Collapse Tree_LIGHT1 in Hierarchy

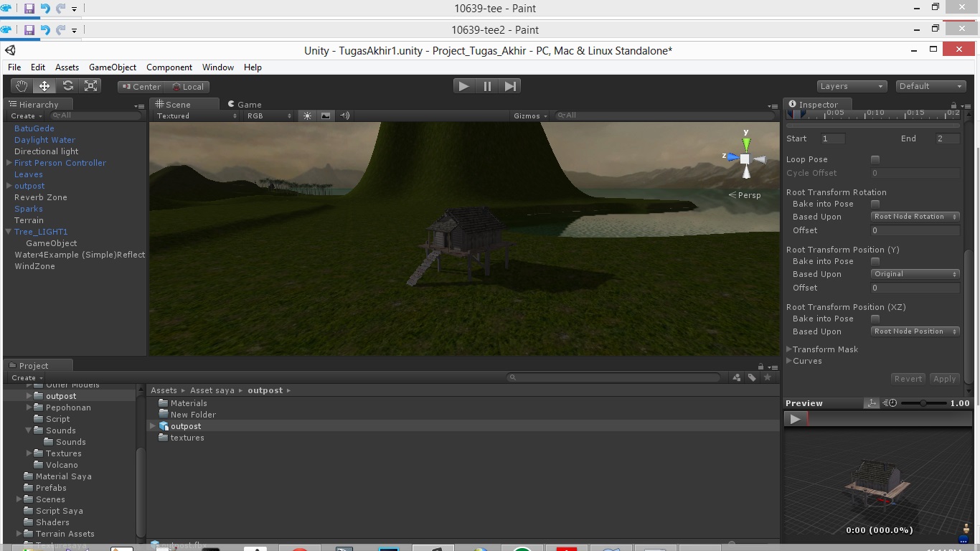[9, 232]
